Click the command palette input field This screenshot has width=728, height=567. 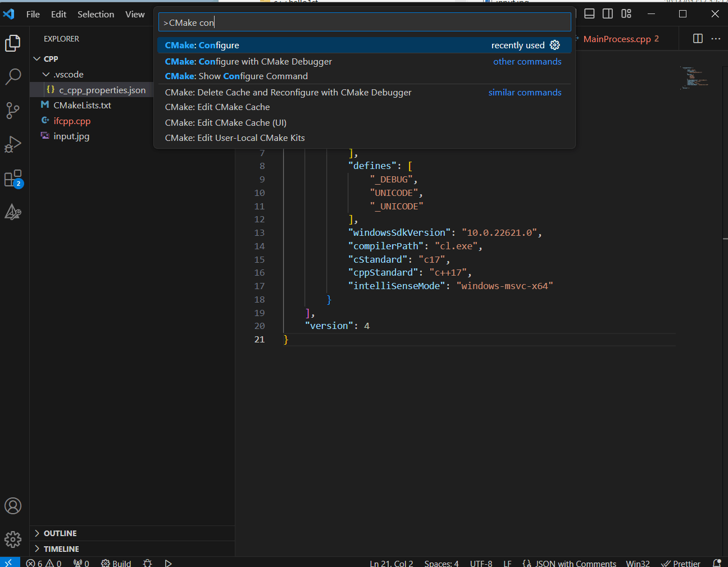click(365, 22)
